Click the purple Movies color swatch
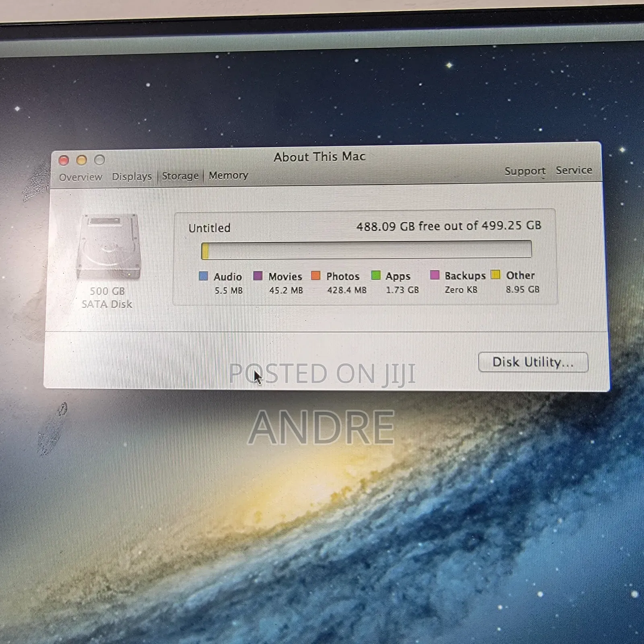The width and height of the screenshot is (644, 644). 258,276
